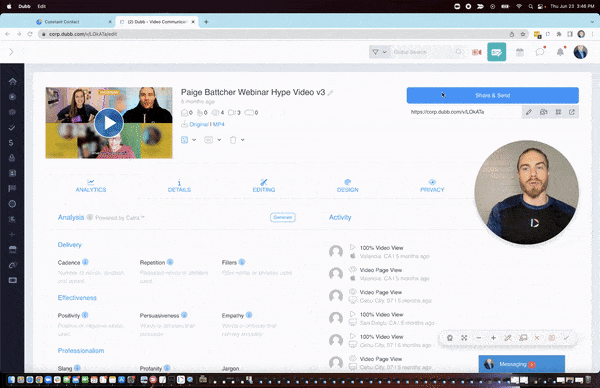Click the teal send button in top bar
Screen dimensions: 600x388
pos(496,52)
